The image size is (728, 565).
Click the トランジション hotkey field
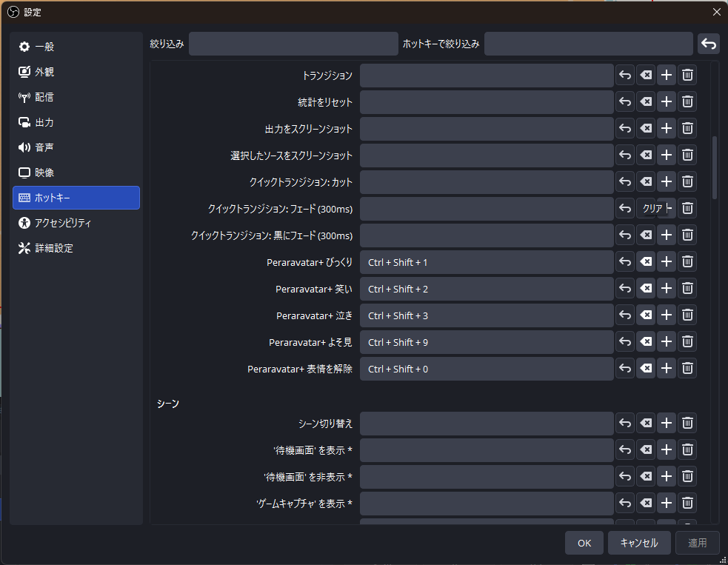pyautogui.click(x=487, y=76)
